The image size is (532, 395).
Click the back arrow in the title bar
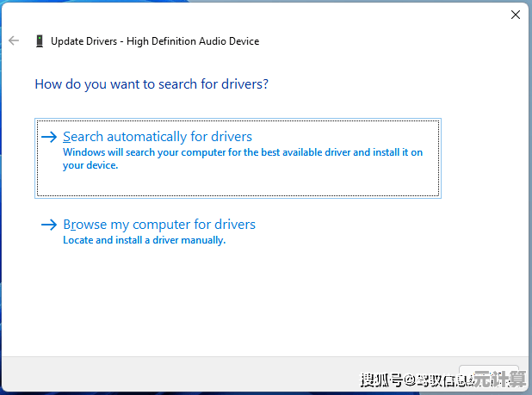[x=14, y=40]
